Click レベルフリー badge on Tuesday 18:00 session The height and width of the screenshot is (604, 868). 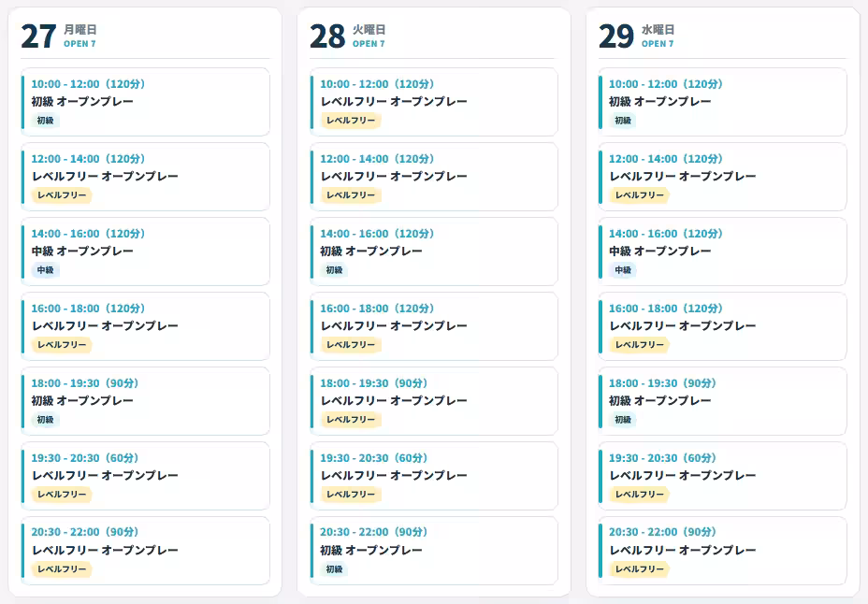tap(351, 420)
